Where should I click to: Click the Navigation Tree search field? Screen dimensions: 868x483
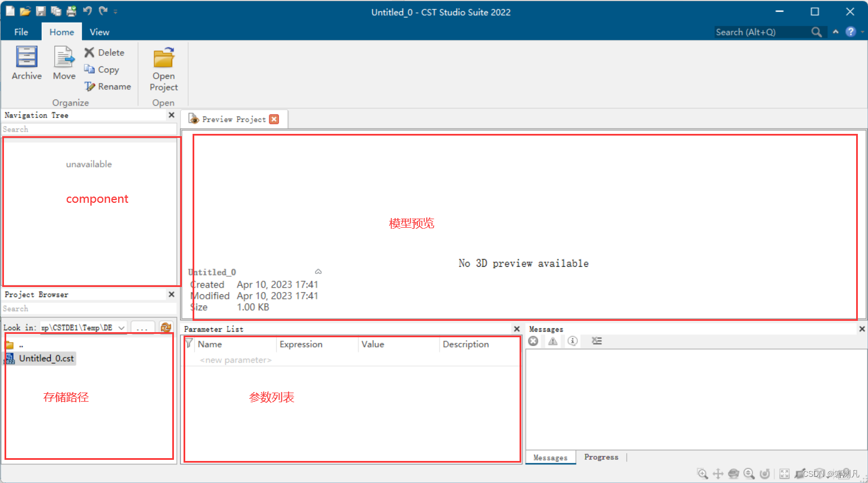tap(89, 129)
